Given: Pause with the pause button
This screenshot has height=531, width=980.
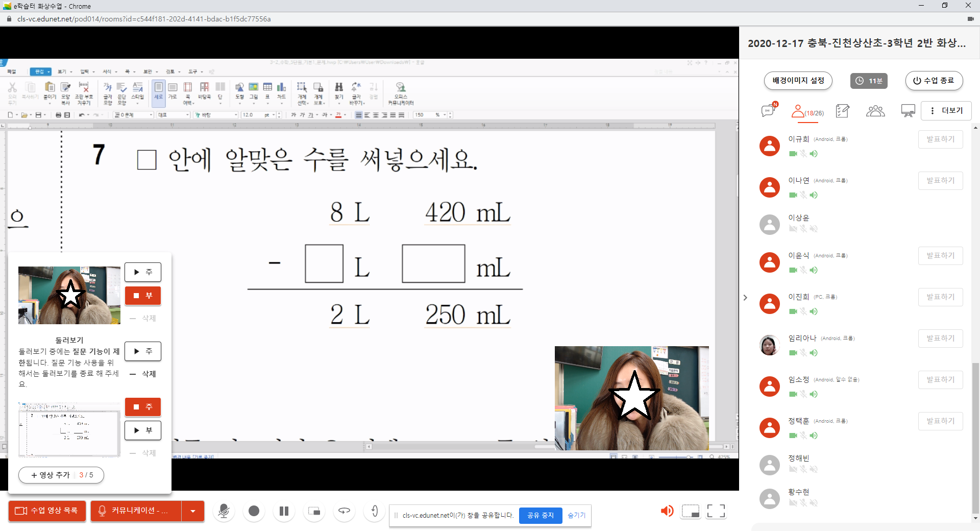Looking at the screenshot, I should [x=284, y=511].
